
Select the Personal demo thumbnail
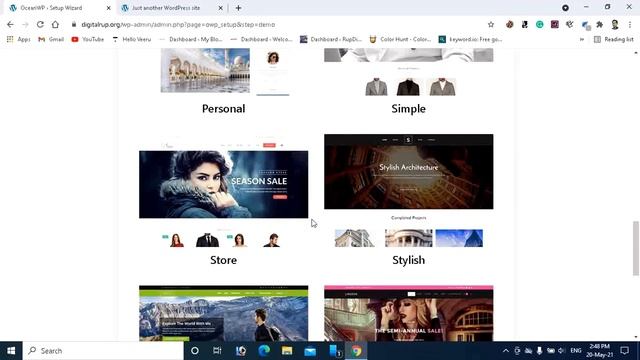[x=224, y=71]
